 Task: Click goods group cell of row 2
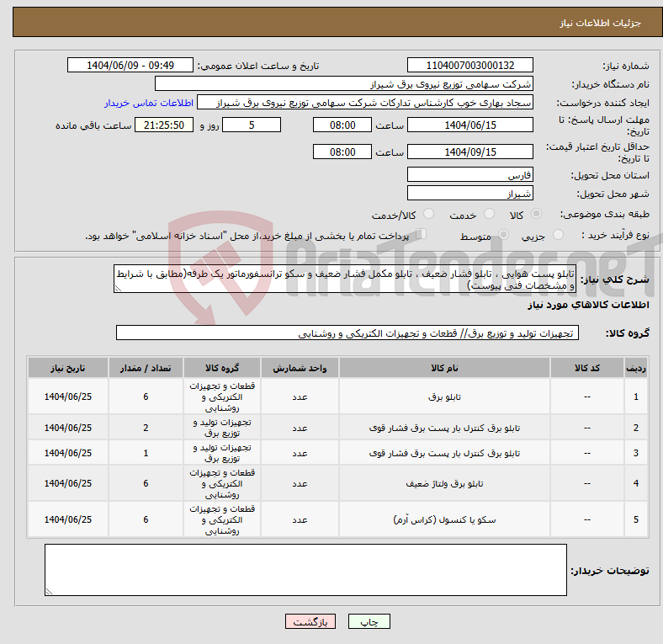pyautogui.click(x=222, y=428)
